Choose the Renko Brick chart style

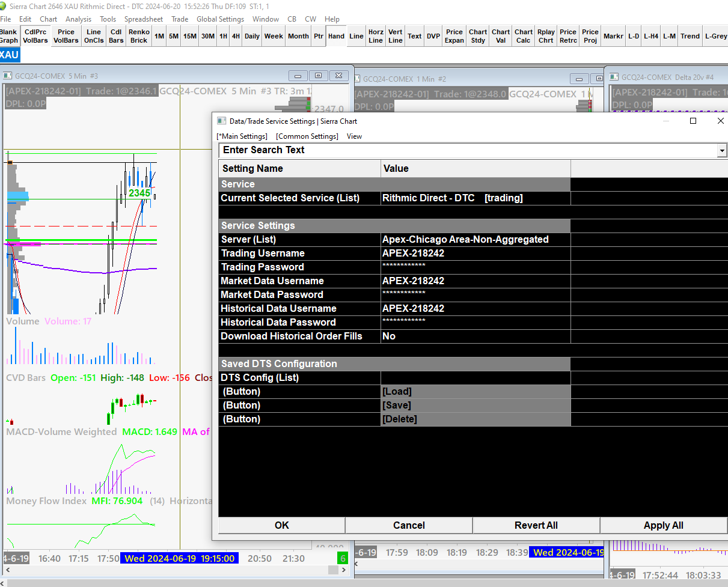[x=139, y=36]
